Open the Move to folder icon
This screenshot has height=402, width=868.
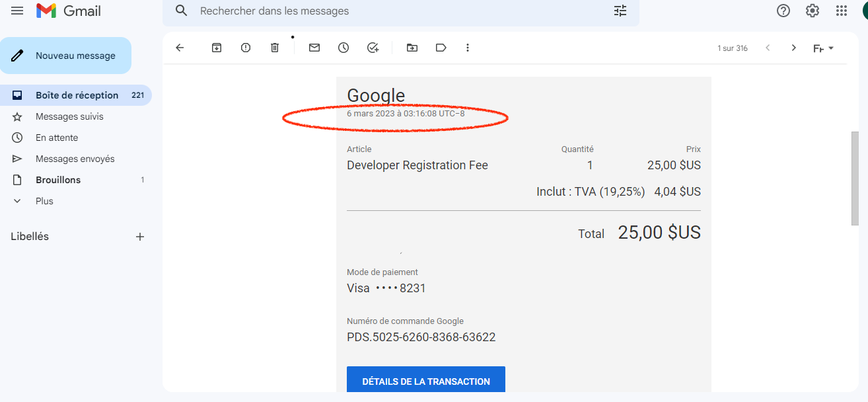[x=412, y=48]
